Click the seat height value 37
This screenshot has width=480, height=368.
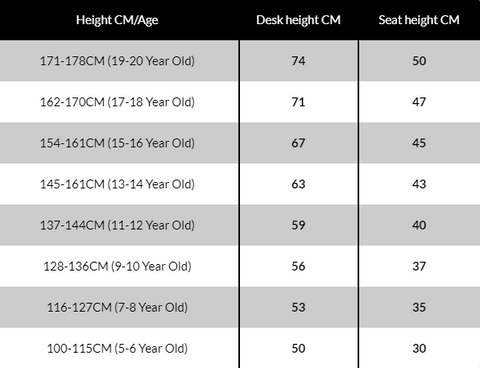click(x=419, y=266)
